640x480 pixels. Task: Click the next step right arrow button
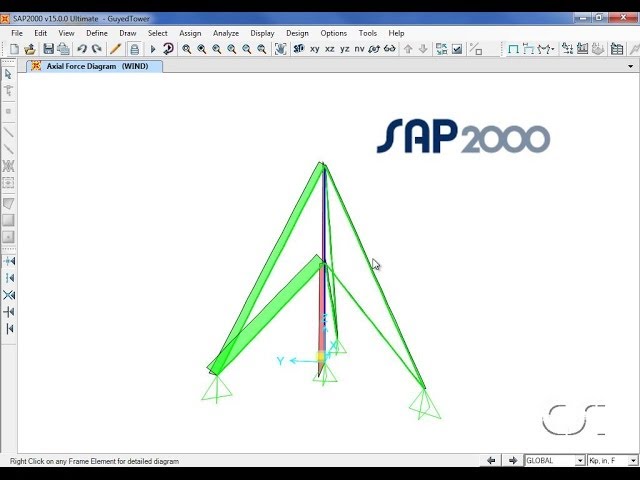(x=513, y=460)
